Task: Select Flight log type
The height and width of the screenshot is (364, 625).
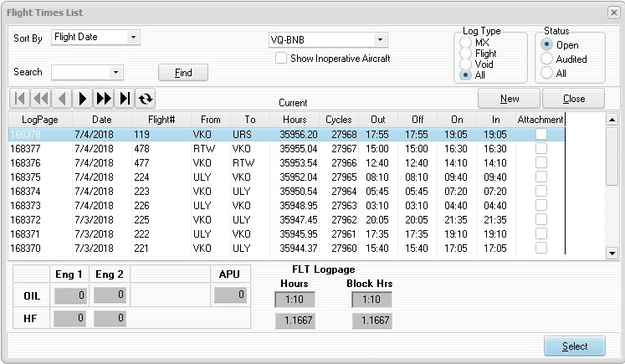Action: (x=465, y=53)
